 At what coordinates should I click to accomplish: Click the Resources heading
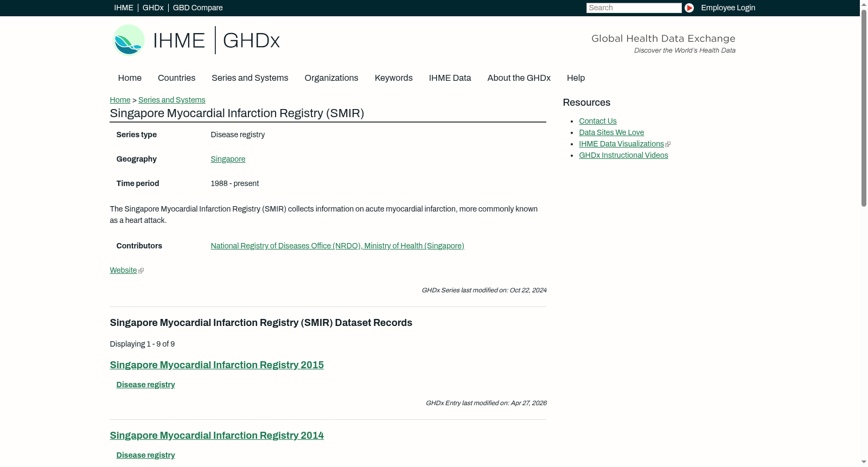[586, 103]
